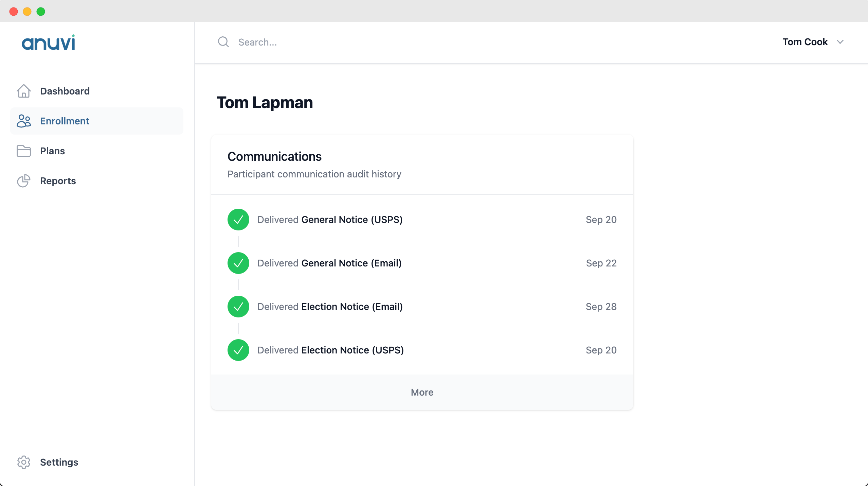Screen dimensions: 868x486
Task: Click the green check for Election Notice (USPS)
Action: point(238,350)
